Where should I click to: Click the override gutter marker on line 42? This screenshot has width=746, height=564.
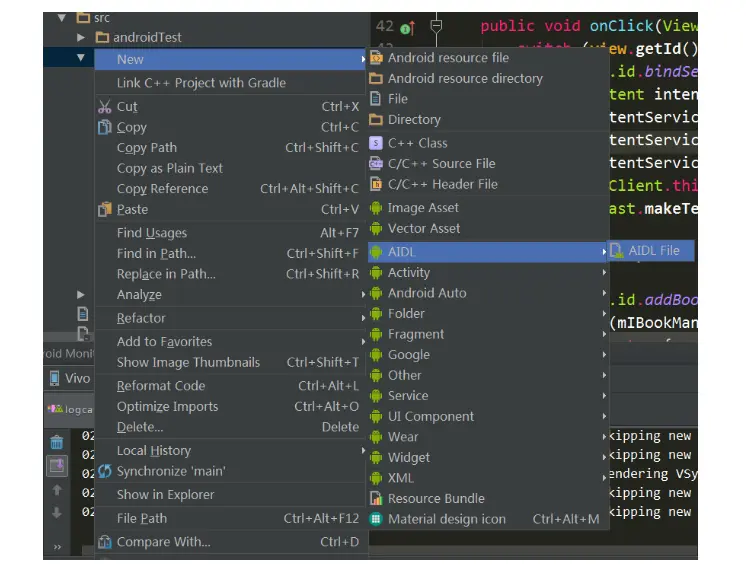pos(407,28)
